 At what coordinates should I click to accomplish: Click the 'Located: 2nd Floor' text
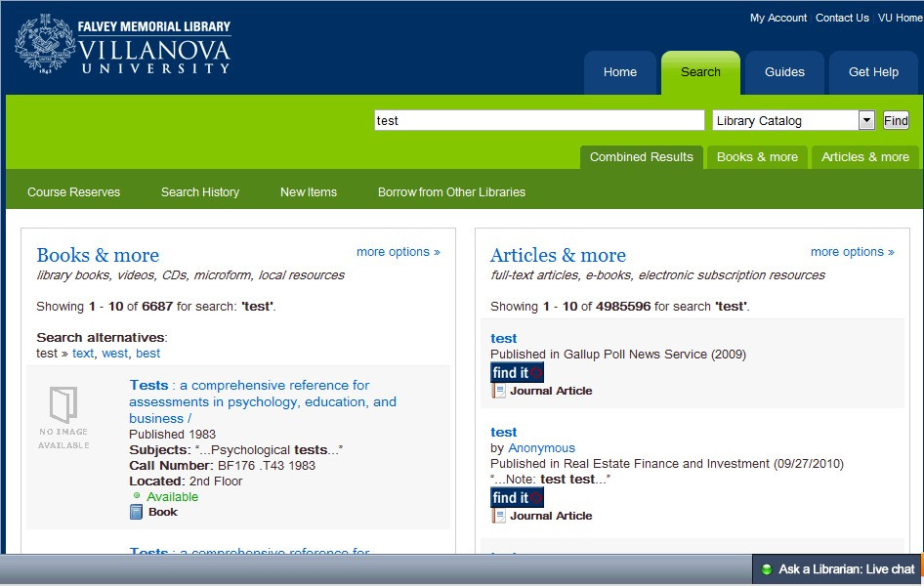click(x=186, y=481)
